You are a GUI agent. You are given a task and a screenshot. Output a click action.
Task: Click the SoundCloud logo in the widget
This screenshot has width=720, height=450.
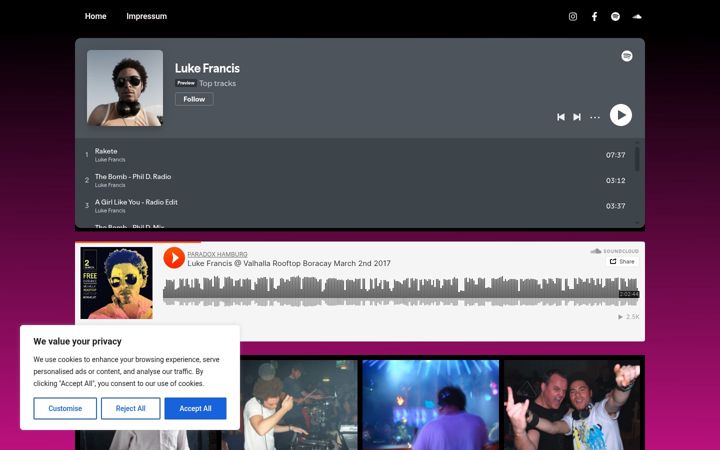[614, 251]
